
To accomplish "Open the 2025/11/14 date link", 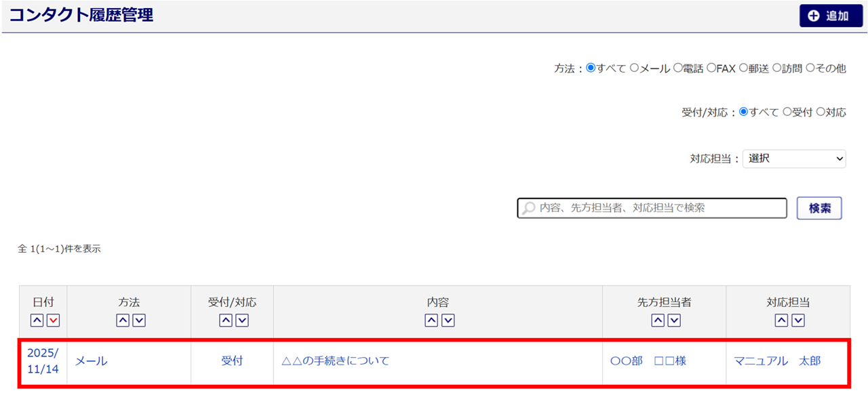I will 43,361.
